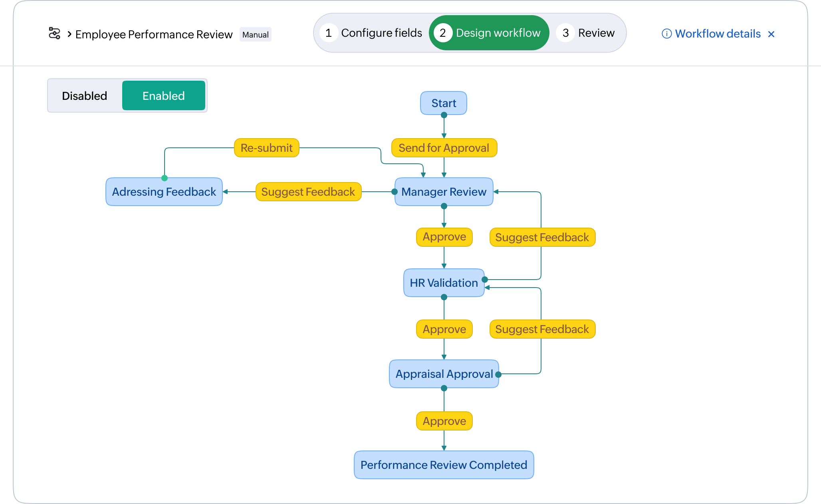Click the workflow breadcrumb icon

click(x=55, y=34)
